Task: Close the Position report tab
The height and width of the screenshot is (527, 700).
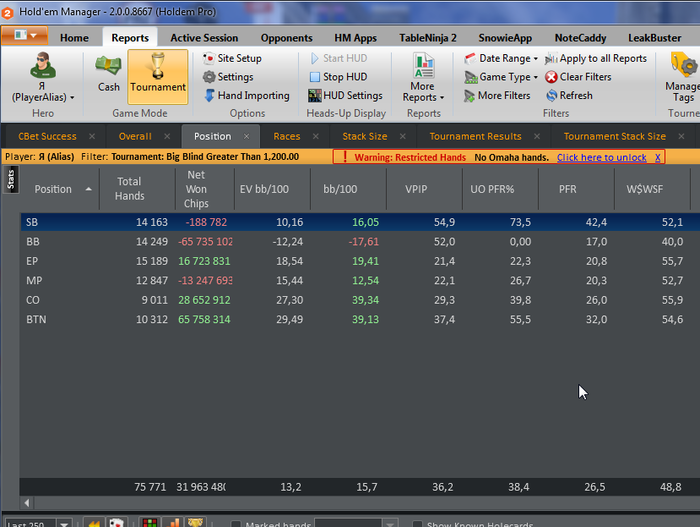Action: click(x=246, y=136)
